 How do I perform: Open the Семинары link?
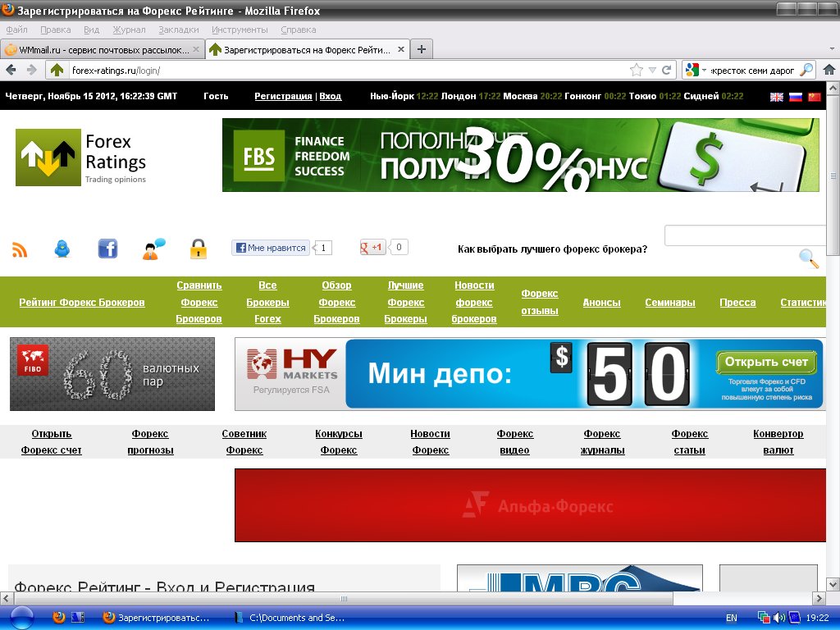click(x=669, y=302)
